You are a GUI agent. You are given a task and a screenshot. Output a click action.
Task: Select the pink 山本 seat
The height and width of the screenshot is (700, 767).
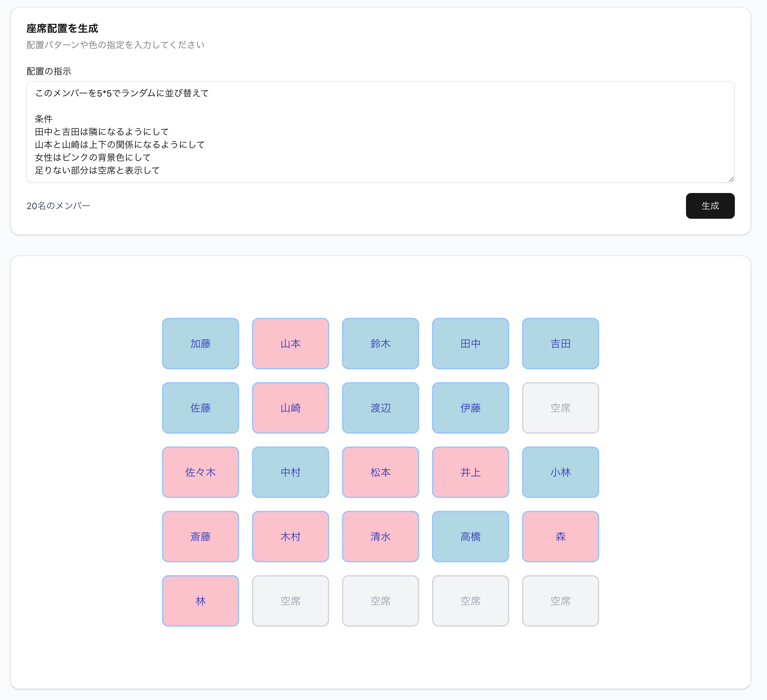point(290,343)
